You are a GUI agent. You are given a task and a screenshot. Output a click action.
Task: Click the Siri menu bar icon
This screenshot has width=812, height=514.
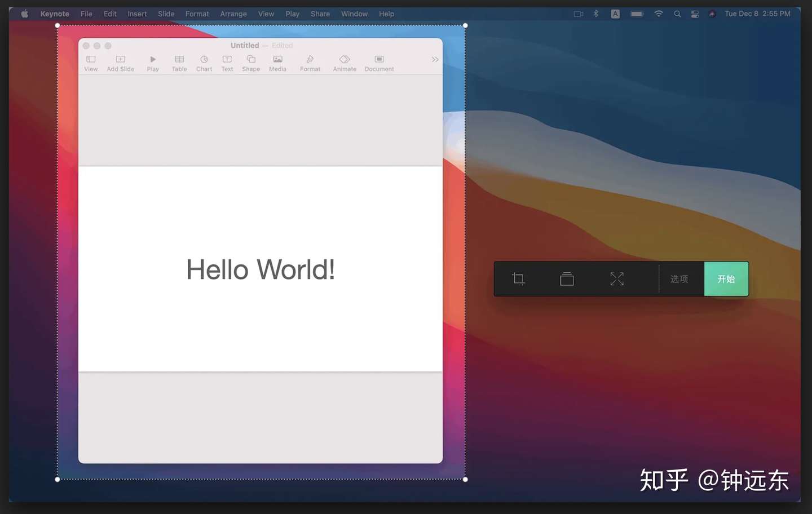tap(712, 14)
